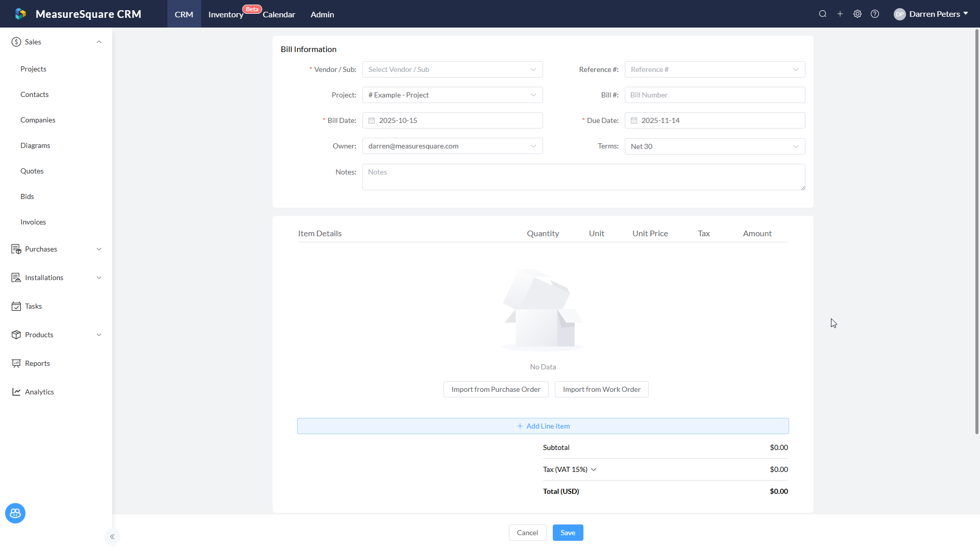The height and width of the screenshot is (551, 980).
Task: Click the Save button
Action: coord(568,533)
